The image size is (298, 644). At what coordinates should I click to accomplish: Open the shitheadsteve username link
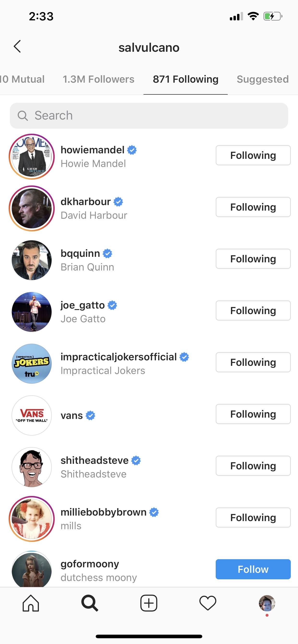(x=94, y=460)
